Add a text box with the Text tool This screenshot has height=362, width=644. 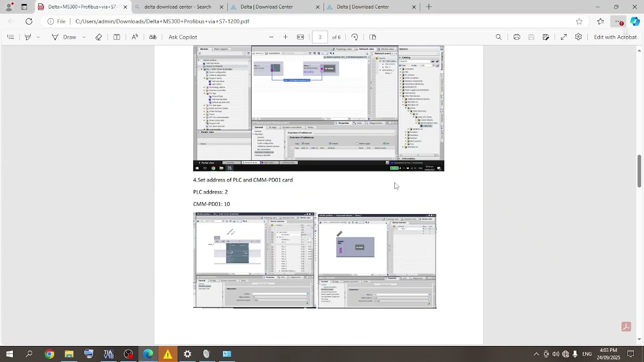pos(117,37)
